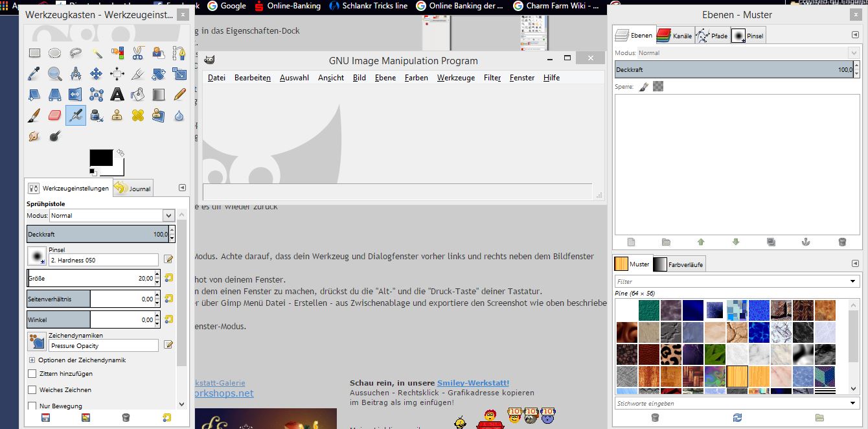Open the pattern Filter dropdown

point(854,281)
